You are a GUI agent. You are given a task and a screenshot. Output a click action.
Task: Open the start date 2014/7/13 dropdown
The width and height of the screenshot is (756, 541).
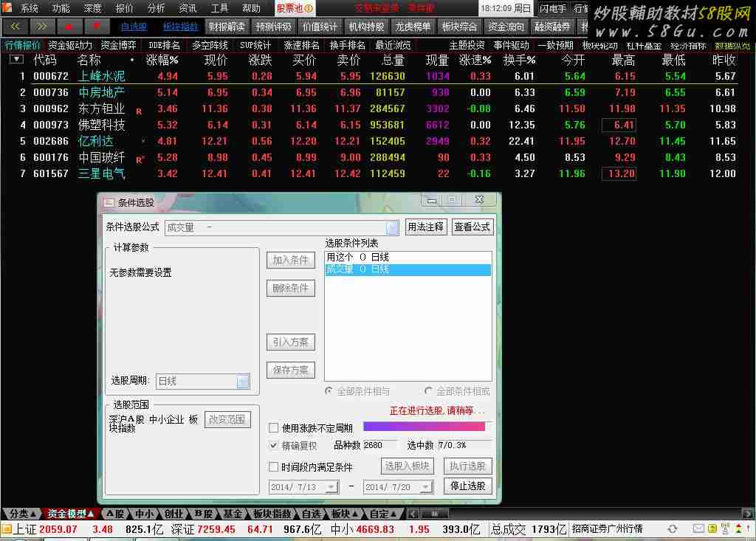331,487
